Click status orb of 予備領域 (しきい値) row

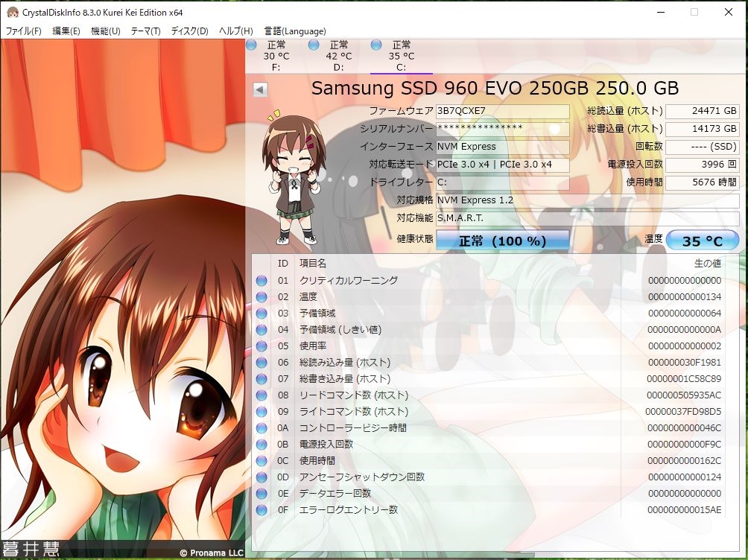tap(262, 330)
